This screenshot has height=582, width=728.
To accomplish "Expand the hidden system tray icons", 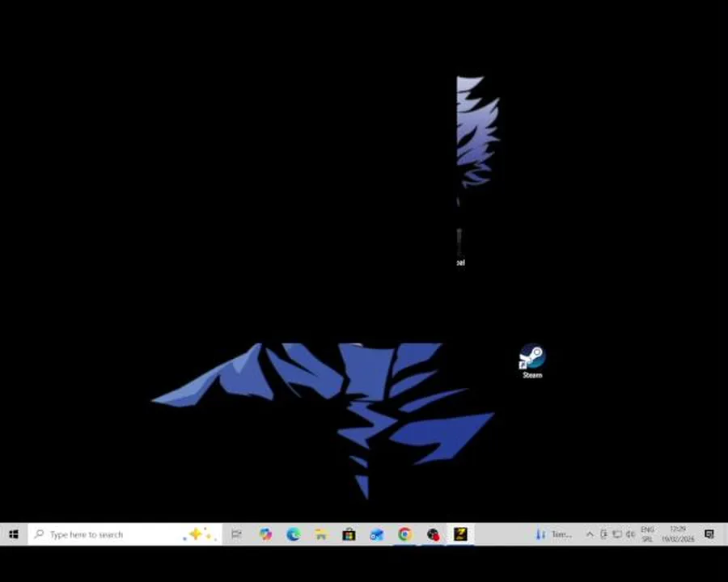I will (590, 534).
